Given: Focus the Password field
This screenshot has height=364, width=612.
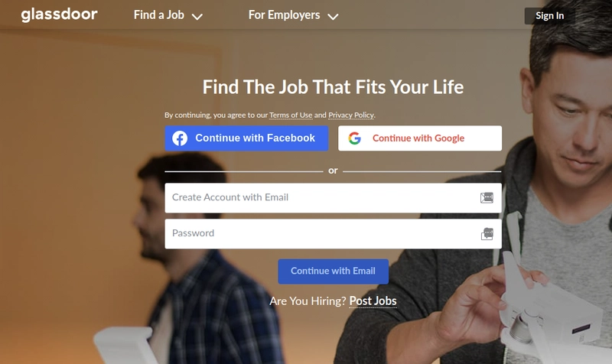Looking at the screenshot, I should [x=333, y=234].
